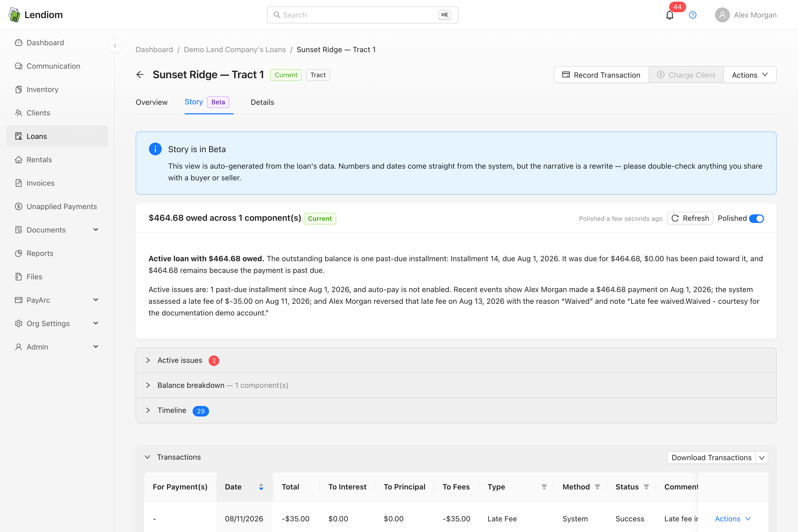Click the Download Transactions button
Image resolution: width=798 pixels, height=532 pixels.
tap(712, 458)
